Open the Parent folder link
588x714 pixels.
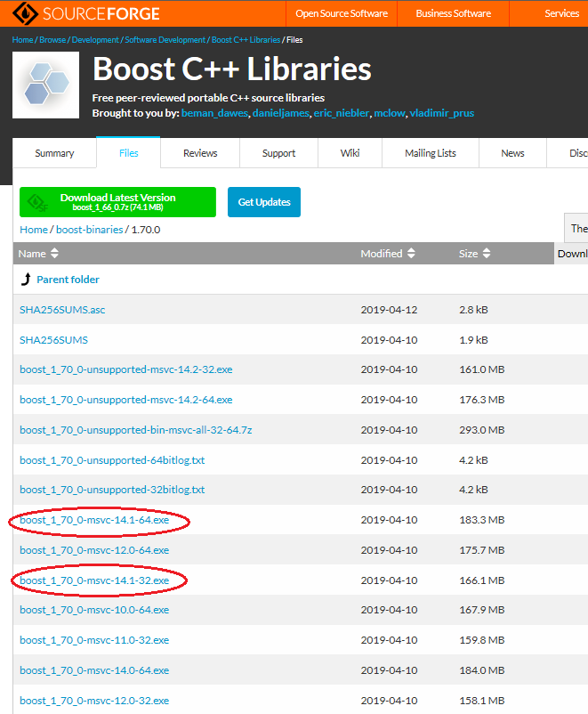point(68,280)
